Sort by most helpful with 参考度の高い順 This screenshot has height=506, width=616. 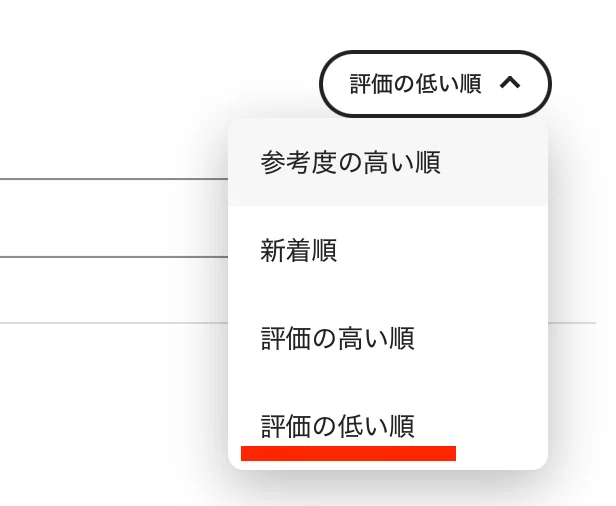point(388,162)
